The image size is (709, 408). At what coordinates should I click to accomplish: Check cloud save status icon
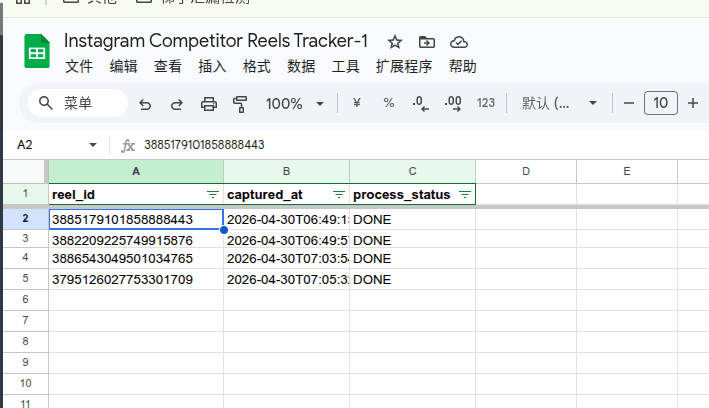pos(458,42)
